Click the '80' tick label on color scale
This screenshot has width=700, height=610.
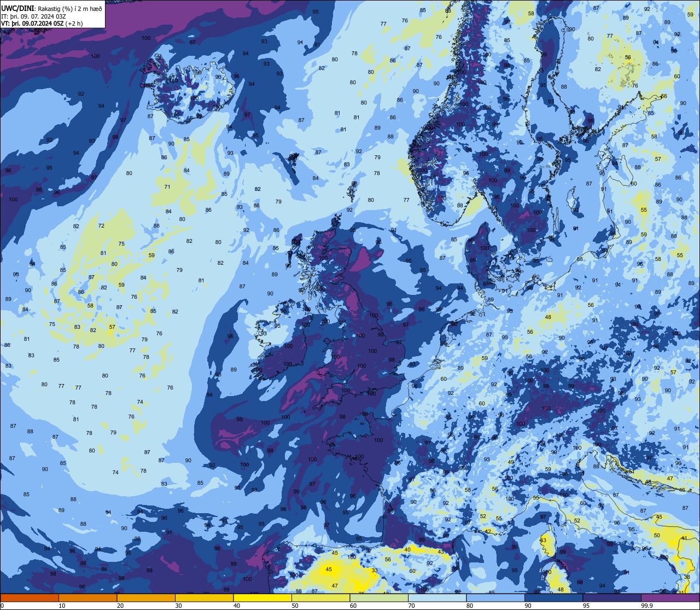click(470, 606)
